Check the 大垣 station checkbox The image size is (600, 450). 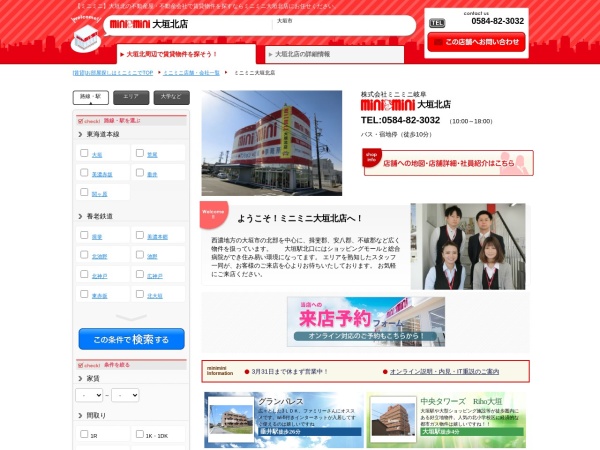(x=84, y=153)
